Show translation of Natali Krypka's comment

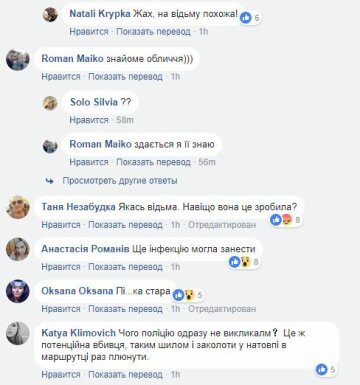click(153, 32)
